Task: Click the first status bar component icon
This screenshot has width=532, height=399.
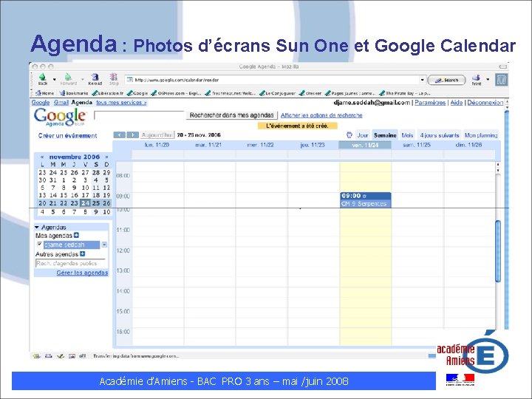Action: [x=36, y=356]
